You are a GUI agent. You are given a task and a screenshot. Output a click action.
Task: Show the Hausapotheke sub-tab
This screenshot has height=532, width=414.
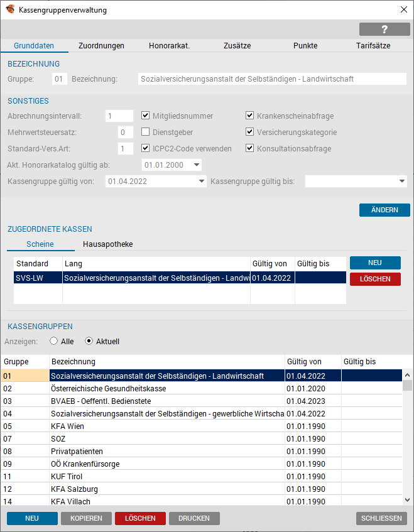tap(108, 244)
